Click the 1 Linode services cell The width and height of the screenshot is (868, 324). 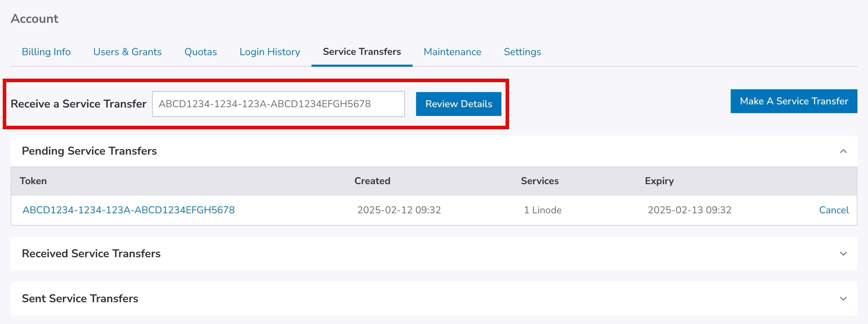(x=542, y=210)
